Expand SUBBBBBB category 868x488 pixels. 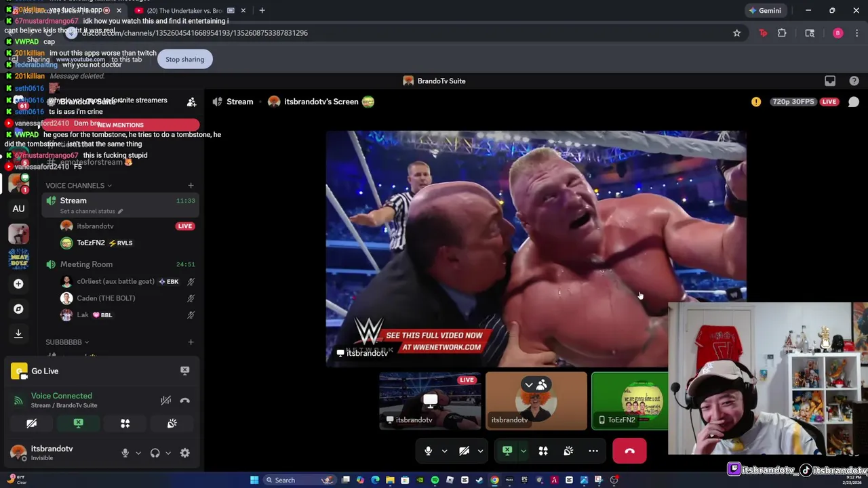67,342
